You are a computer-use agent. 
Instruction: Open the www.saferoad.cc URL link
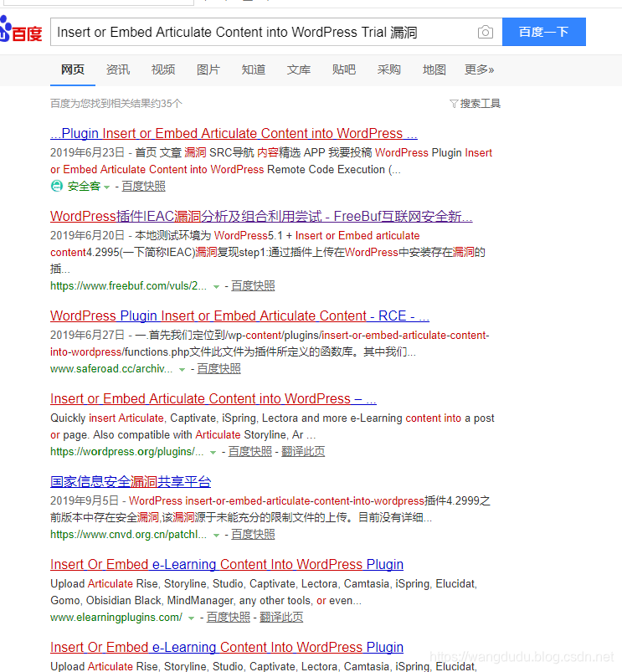[x=111, y=368]
